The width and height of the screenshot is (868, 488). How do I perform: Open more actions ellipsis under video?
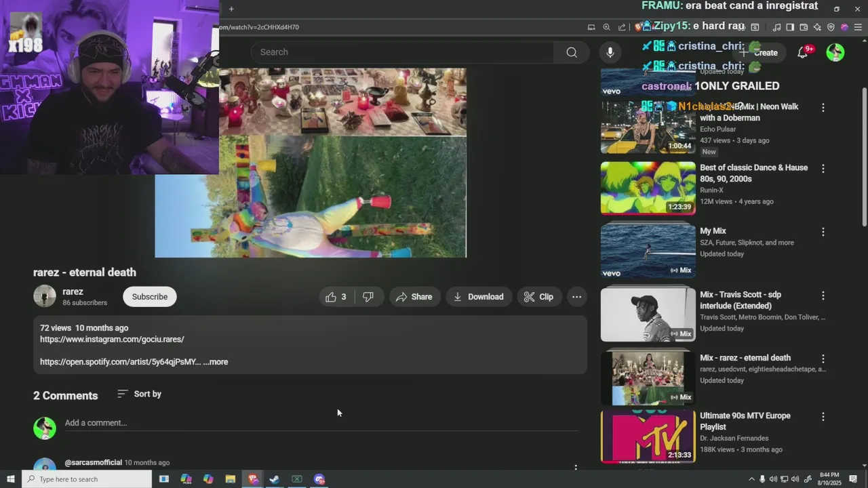point(576,297)
